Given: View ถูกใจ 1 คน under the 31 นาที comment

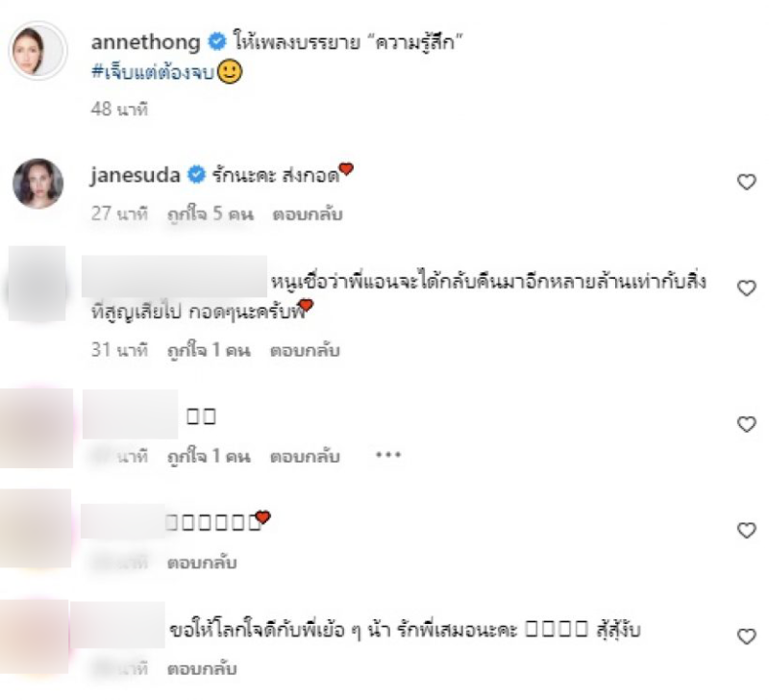Looking at the screenshot, I should coord(209,350).
